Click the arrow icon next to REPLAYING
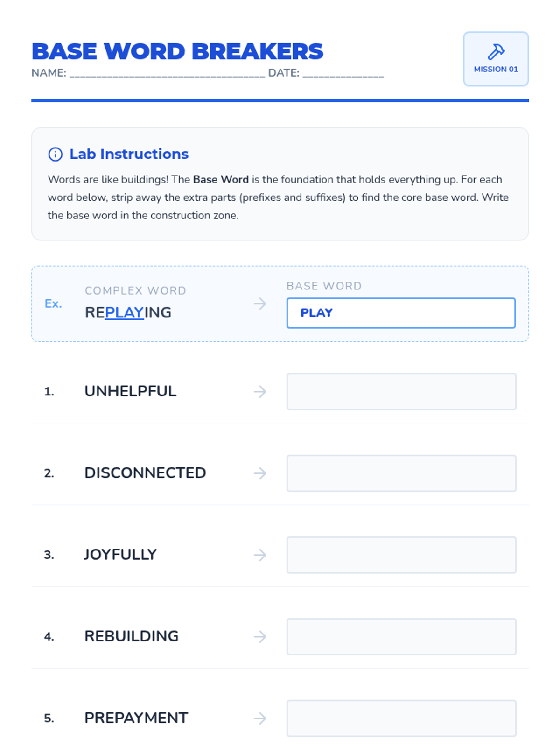560x747 pixels. pyautogui.click(x=260, y=304)
